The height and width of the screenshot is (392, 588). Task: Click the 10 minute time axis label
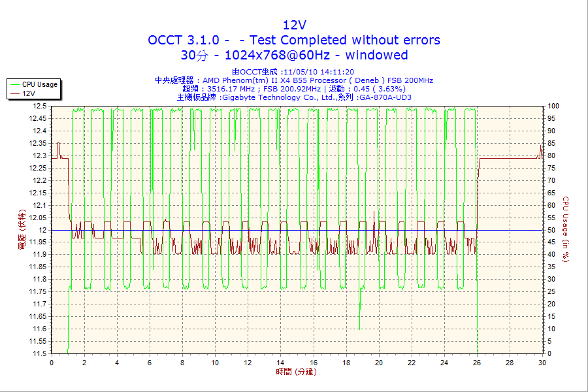215,363
